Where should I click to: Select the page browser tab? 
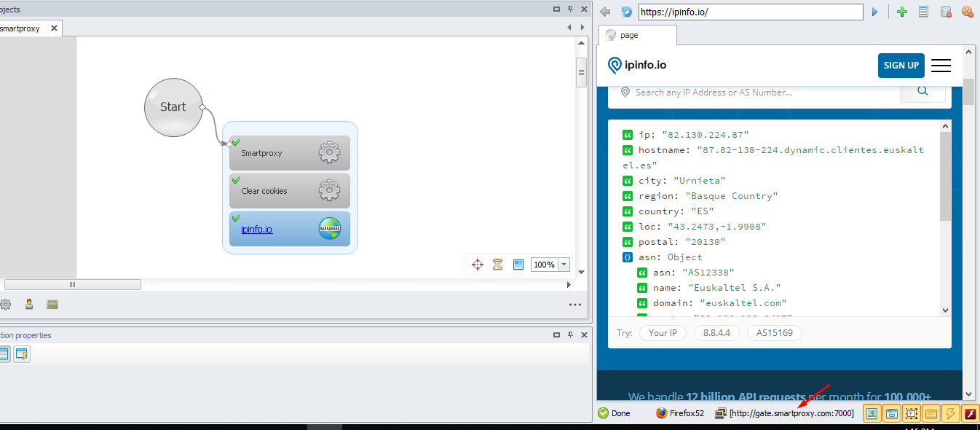click(x=638, y=35)
